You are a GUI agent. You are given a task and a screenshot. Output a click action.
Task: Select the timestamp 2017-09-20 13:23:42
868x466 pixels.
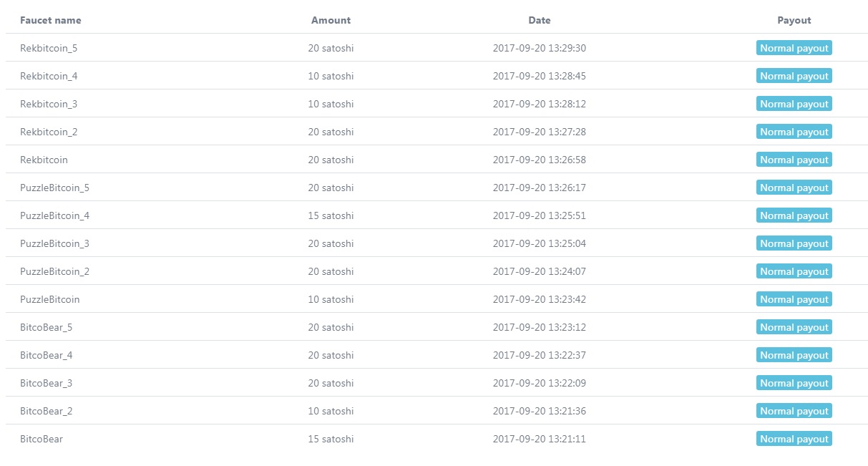(x=539, y=299)
